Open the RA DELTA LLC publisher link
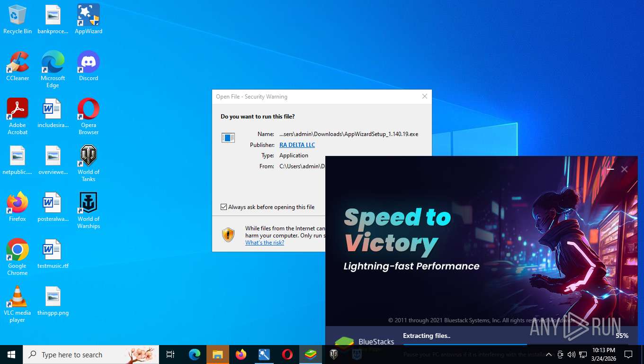The width and height of the screenshot is (644, 364). pyautogui.click(x=297, y=145)
